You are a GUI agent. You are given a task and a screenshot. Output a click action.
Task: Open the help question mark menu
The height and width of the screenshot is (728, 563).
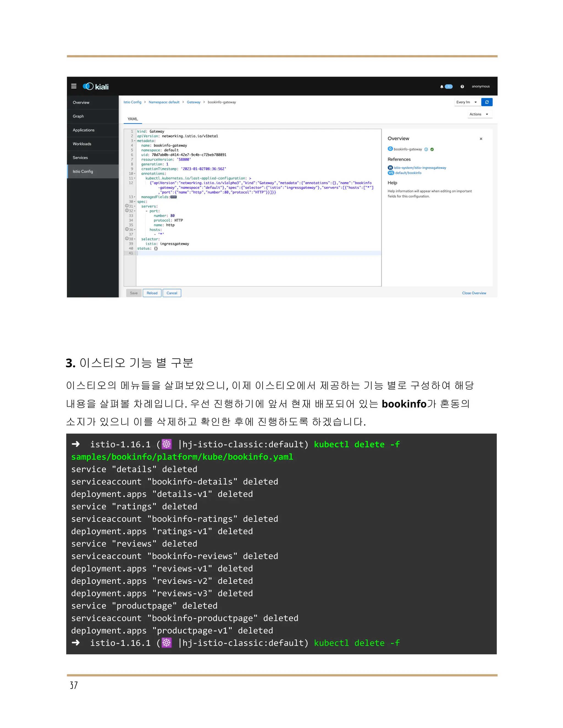tap(462, 87)
